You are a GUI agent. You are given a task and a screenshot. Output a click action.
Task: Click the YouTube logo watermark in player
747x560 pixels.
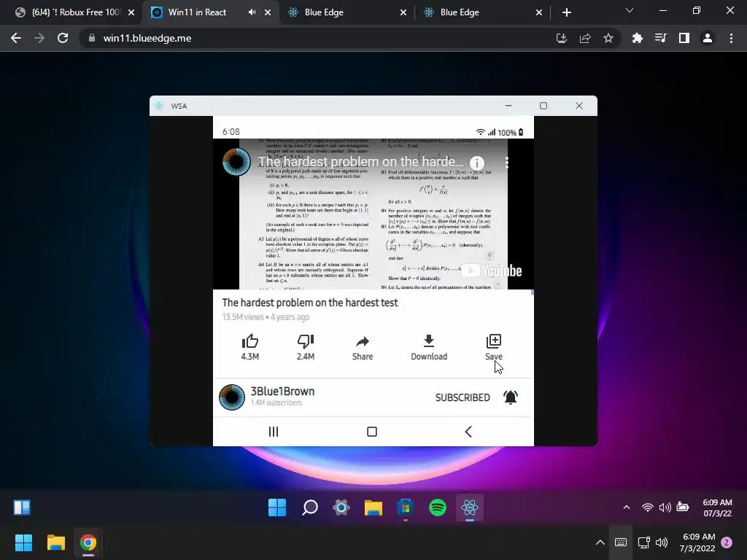tap(492, 271)
